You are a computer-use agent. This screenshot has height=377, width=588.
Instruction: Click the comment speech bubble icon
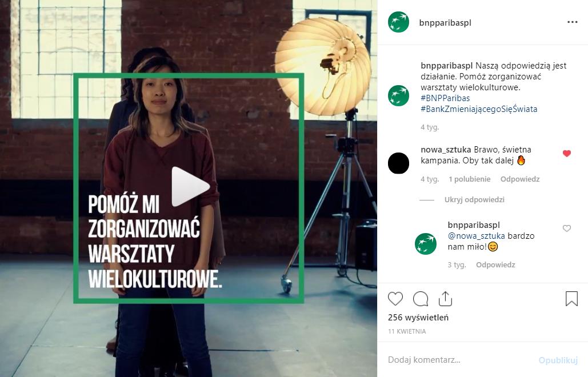coord(421,299)
